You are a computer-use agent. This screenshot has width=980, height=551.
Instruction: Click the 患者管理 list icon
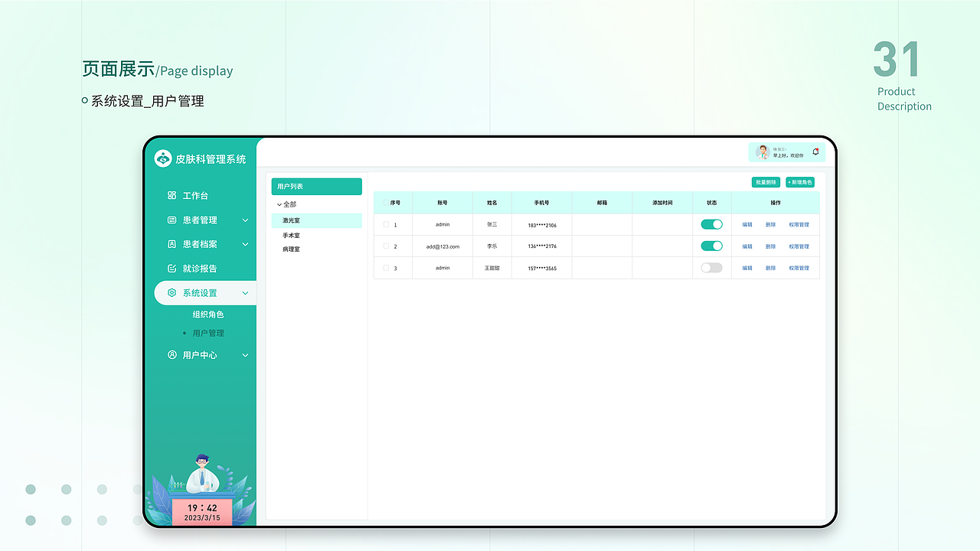(x=171, y=220)
